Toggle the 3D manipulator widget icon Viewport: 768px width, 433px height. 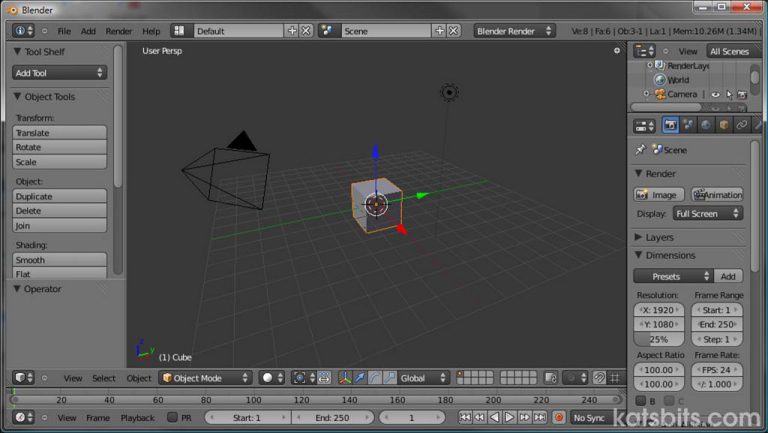(344, 378)
